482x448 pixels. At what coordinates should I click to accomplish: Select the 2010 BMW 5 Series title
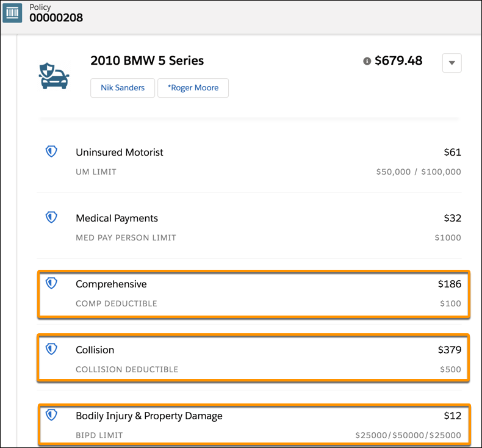click(x=147, y=60)
